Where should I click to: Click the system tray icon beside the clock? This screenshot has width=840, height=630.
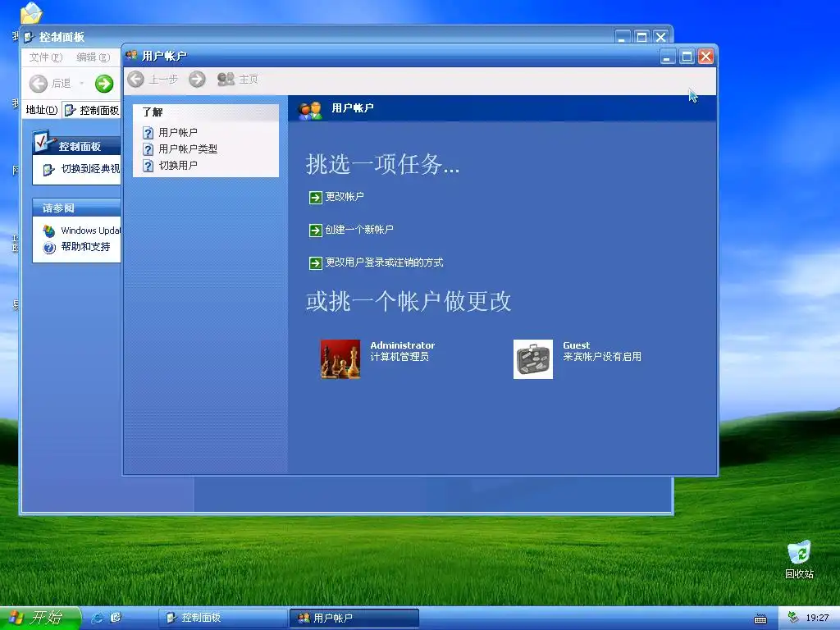point(793,618)
